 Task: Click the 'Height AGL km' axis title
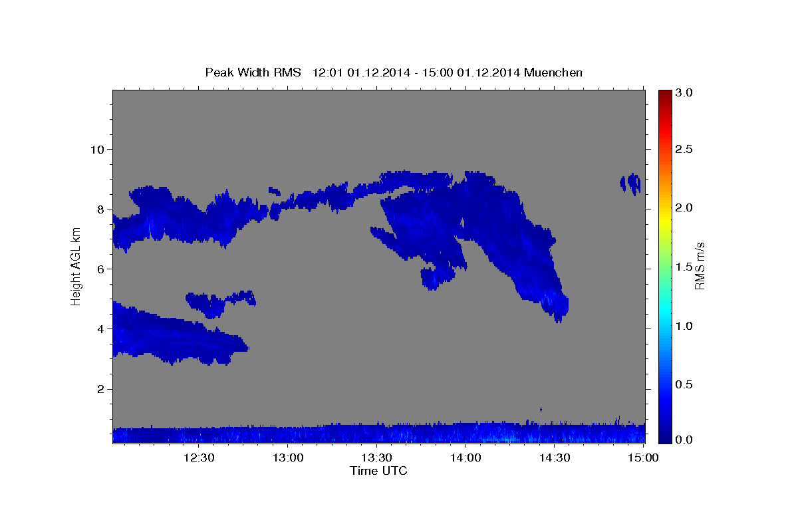pyautogui.click(x=76, y=265)
